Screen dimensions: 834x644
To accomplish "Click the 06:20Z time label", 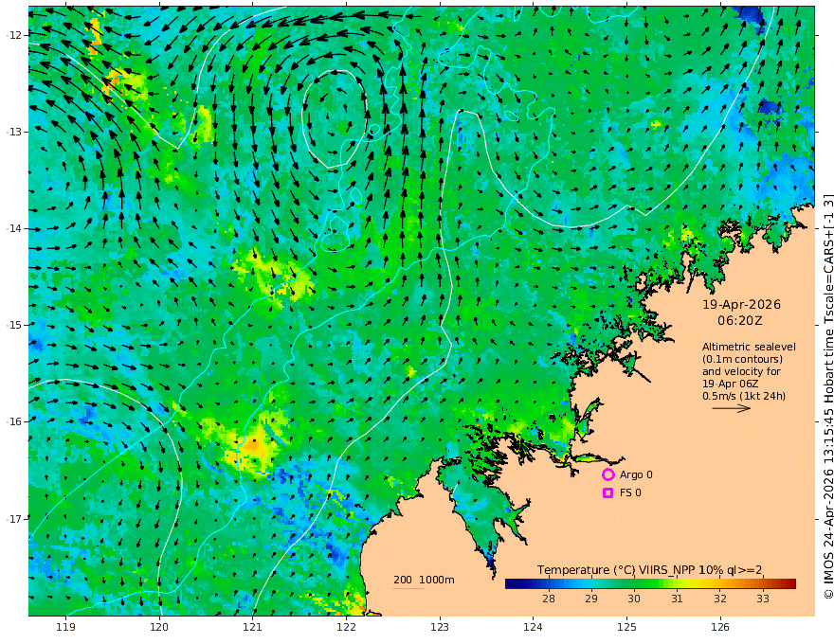I will pos(740,321).
